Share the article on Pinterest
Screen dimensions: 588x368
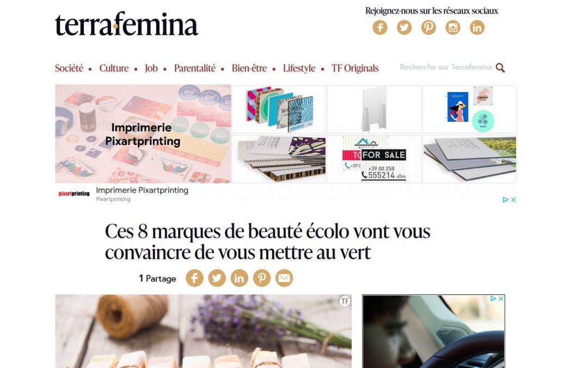(261, 278)
